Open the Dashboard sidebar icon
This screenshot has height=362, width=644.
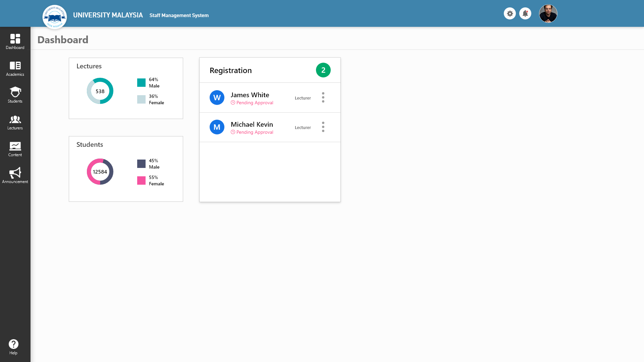(15, 39)
